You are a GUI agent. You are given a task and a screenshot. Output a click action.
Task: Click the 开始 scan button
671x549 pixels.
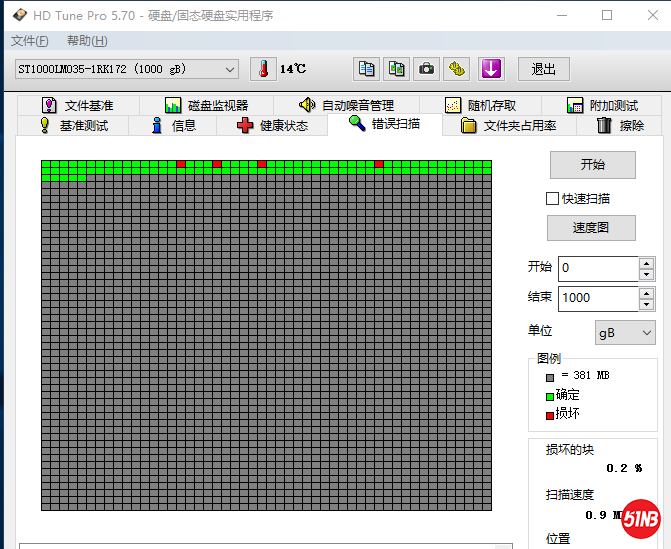click(x=593, y=165)
